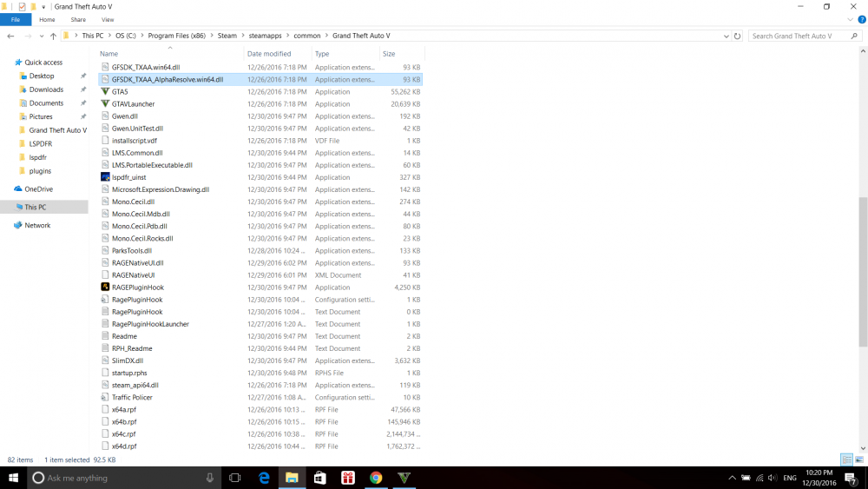Screen dimensions: 868x489
Task: Click the Forward navigation arrow
Action: coord(28,36)
